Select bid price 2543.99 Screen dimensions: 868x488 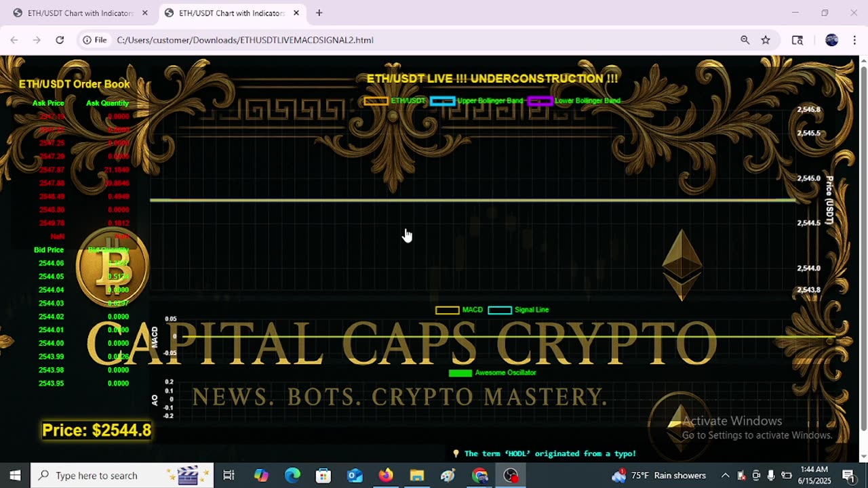[x=52, y=357]
